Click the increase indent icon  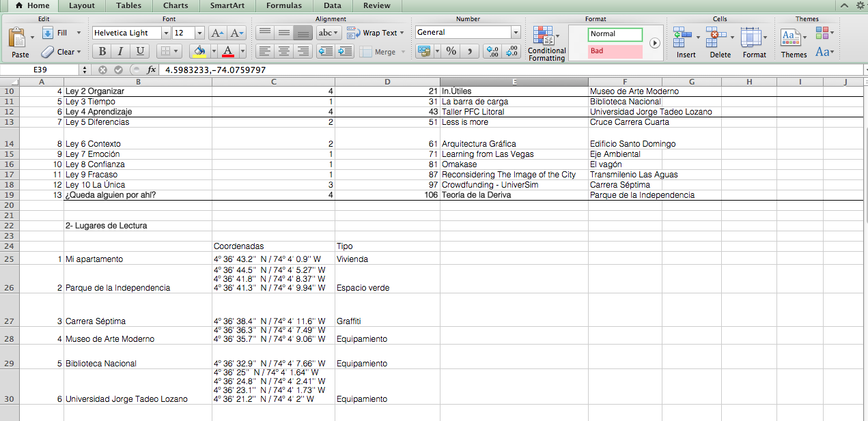click(x=345, y=51)
